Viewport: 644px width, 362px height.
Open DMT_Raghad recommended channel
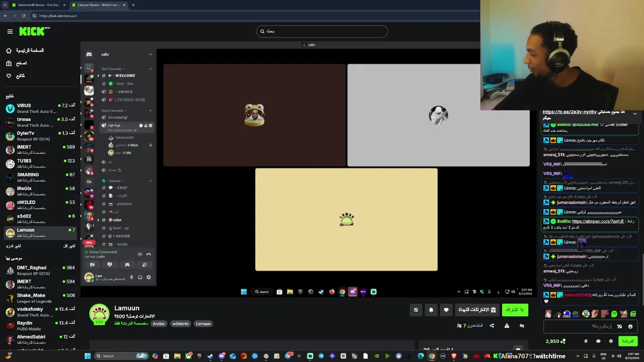(x=40, y=270)
